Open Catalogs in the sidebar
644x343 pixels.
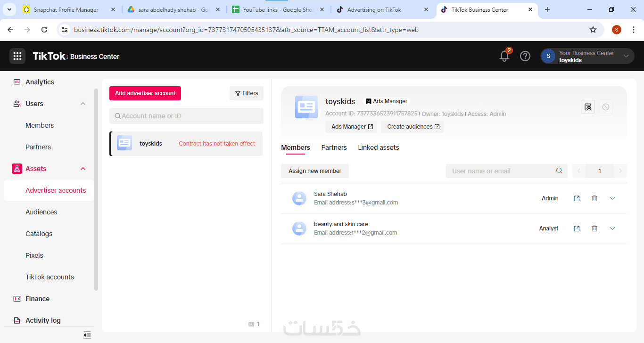click(39, 234)
